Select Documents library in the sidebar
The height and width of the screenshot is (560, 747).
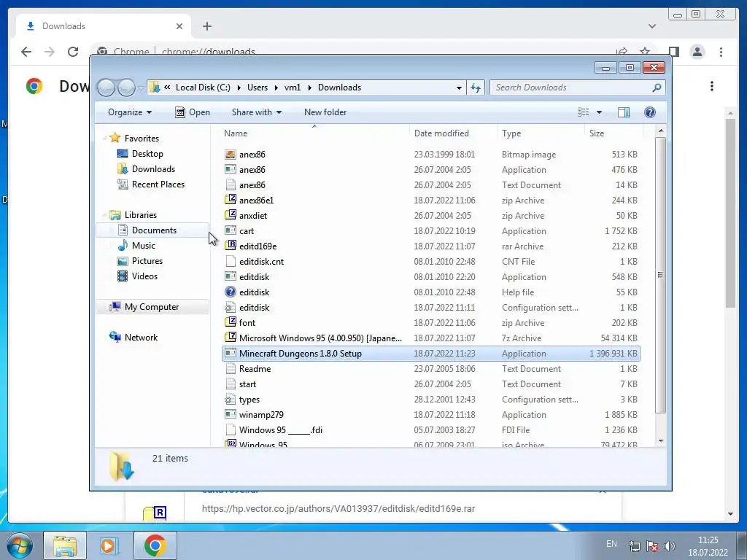(x=152, y=230)
